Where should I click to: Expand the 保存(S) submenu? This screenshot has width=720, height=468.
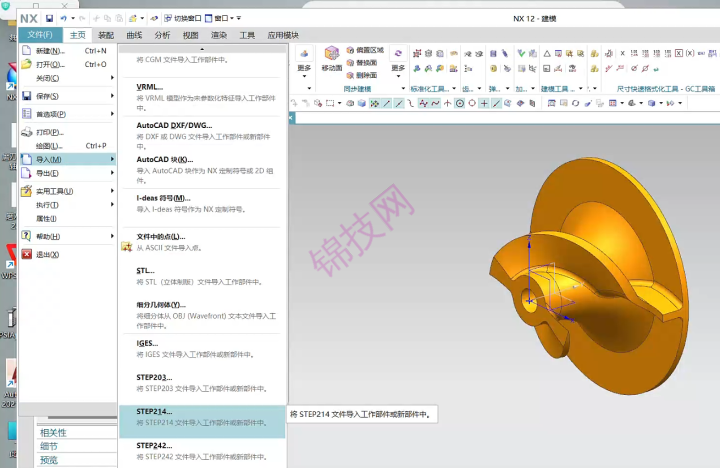tap(68, 96)
